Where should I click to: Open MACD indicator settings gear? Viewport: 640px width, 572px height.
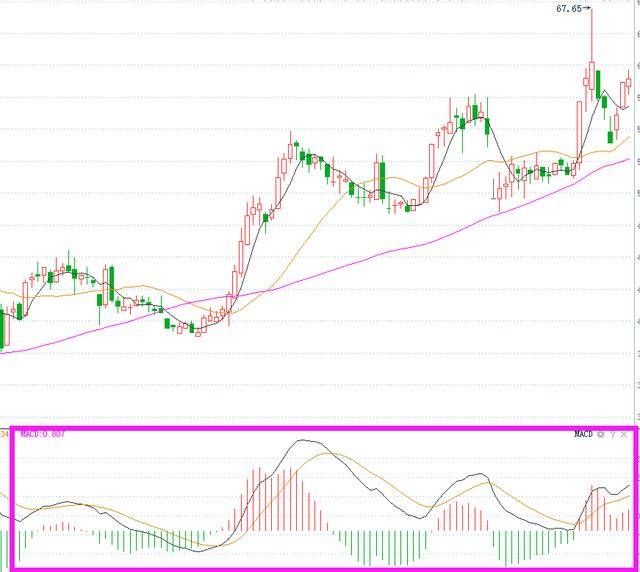point(601,434)
